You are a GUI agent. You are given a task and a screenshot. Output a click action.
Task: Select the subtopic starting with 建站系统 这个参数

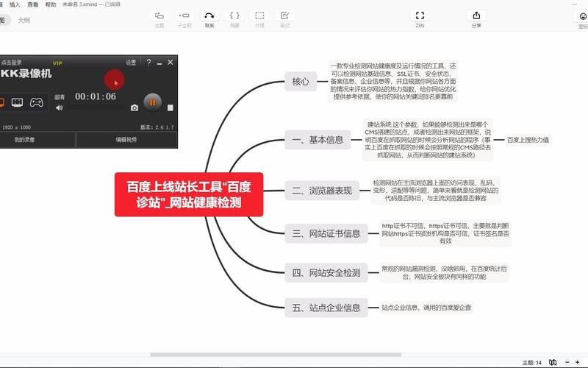pyautogui.click(x=428, y=140)
